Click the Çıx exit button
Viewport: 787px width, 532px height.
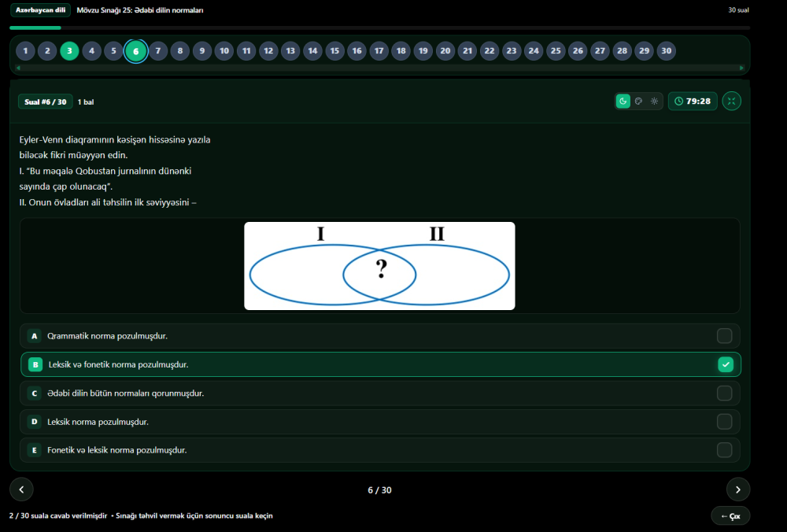(x=730, y=516)
